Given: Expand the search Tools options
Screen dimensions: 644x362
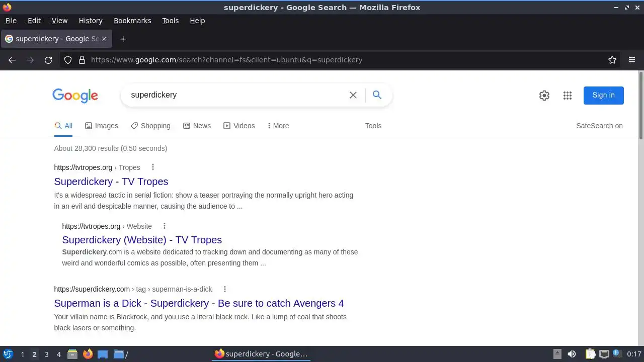Looking at the screenshot, I should coord(373,126).
